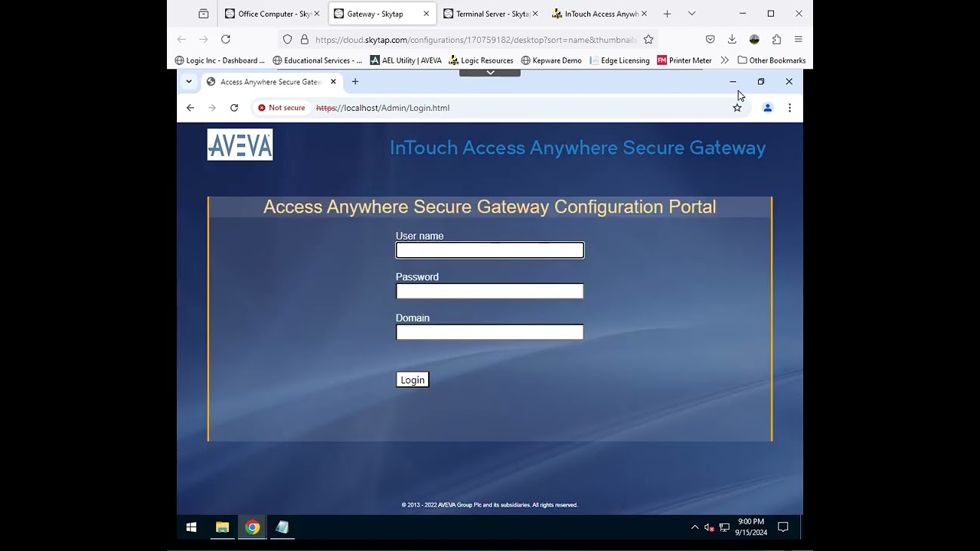Screen dimensions: 980x551
Task: Add a new Chrome tab
Action: (x=355, y=82)
